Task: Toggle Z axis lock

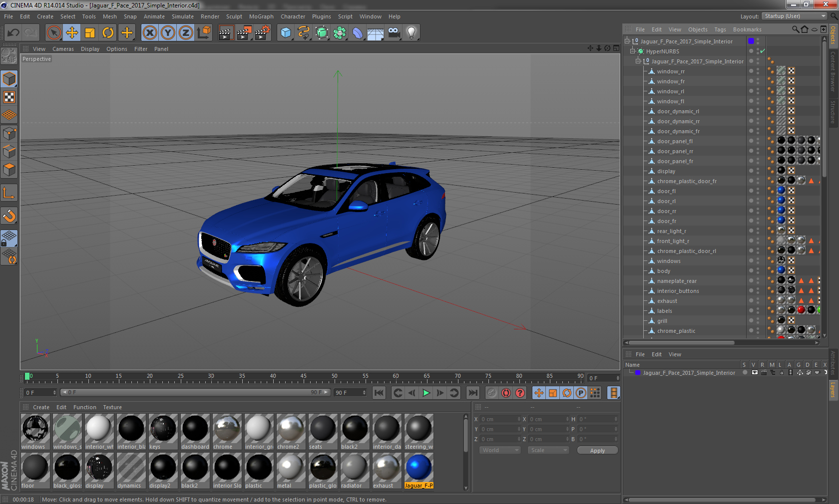Action: 186,33
